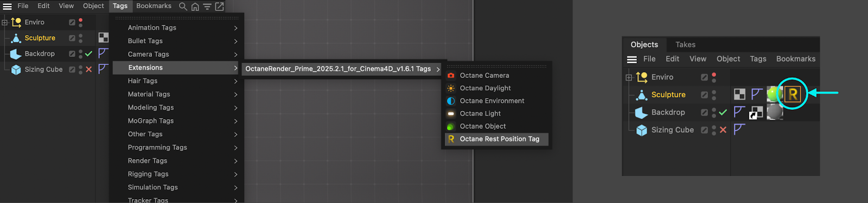The image size is (868, 203).
Task: Select the checkerboard tag on Sculpture, Objects panel
Action: (x=739, y=94)
